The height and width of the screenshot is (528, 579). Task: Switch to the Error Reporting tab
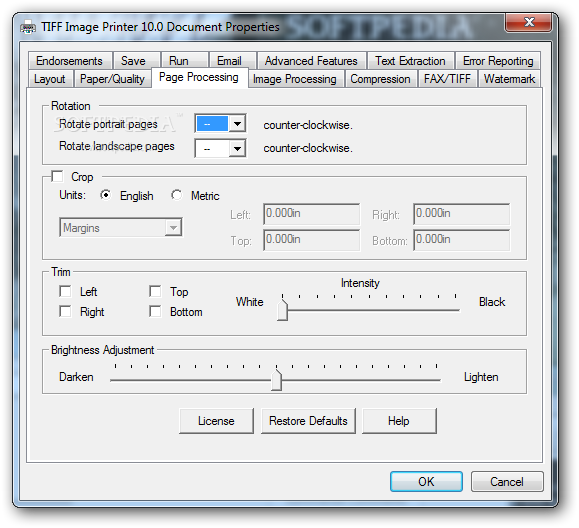498,61
